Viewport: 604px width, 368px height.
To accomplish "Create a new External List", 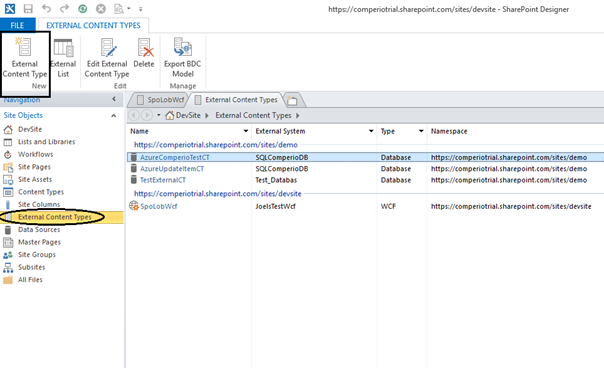I will pyautogui.click(x=63, y=58).
